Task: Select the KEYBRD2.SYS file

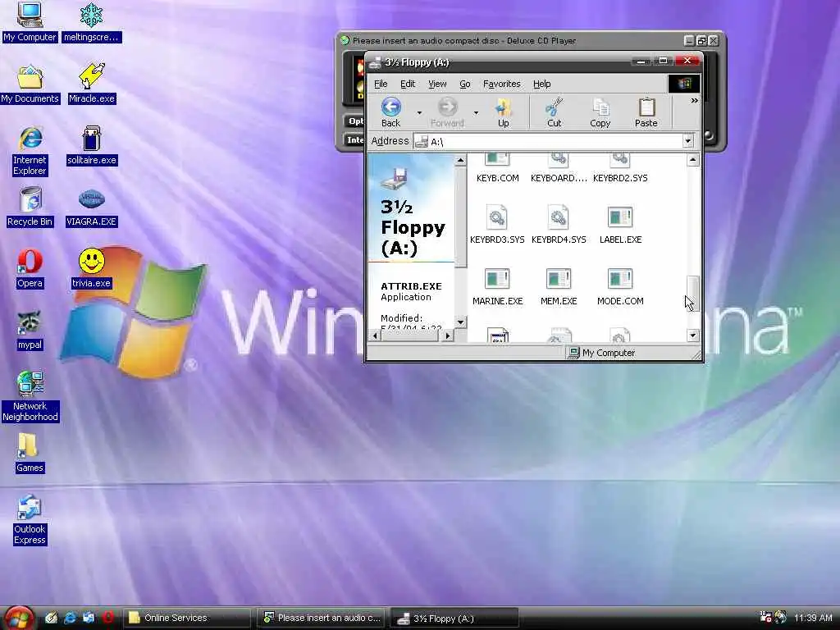Action: tap(620, 169)
